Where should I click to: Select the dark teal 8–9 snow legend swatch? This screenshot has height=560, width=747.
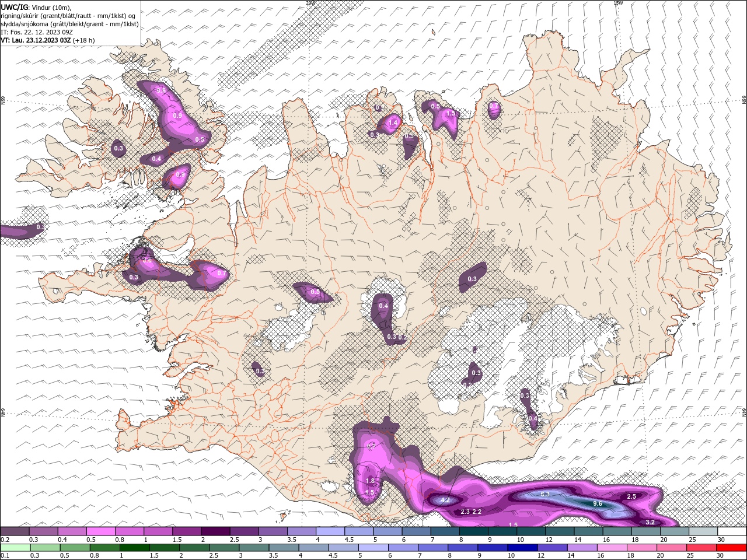click(x=473, y=531)
